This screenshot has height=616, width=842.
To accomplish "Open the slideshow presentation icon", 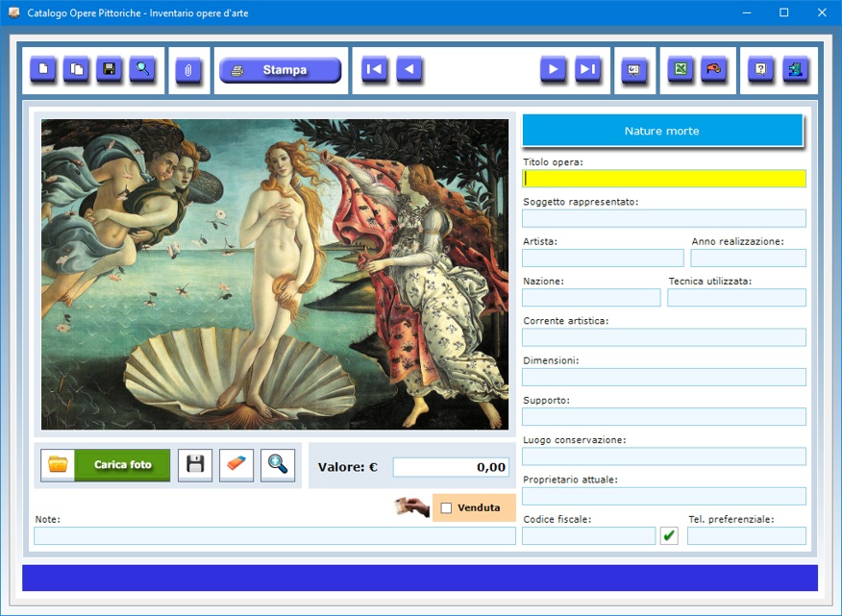I will pyautogui.click(x=634, y=70).
